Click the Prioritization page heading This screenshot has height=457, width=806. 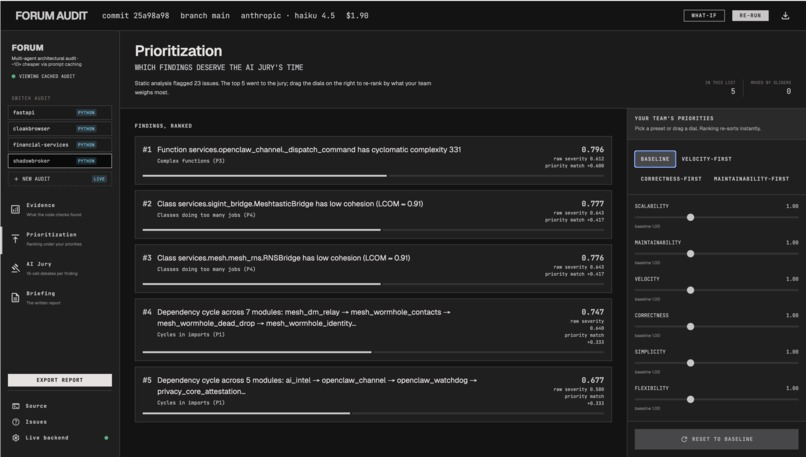[x=178, y=51]
